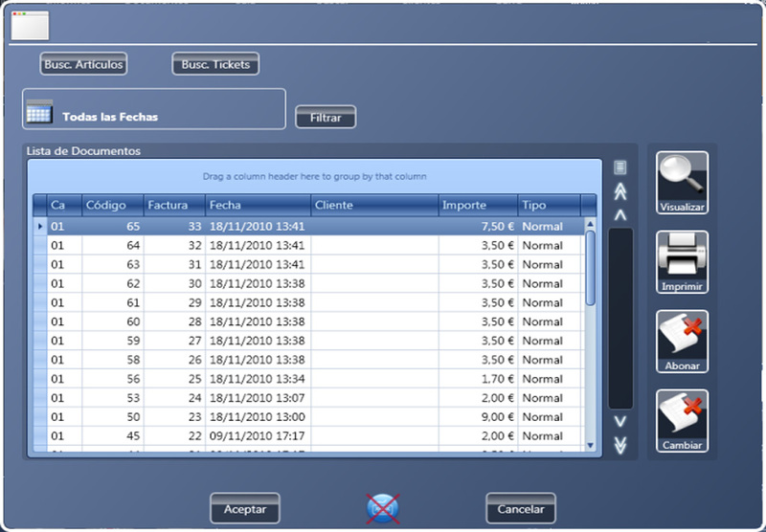Click the calendar icon for dates
The image size is (766, 532).
(x=39, y=111)
